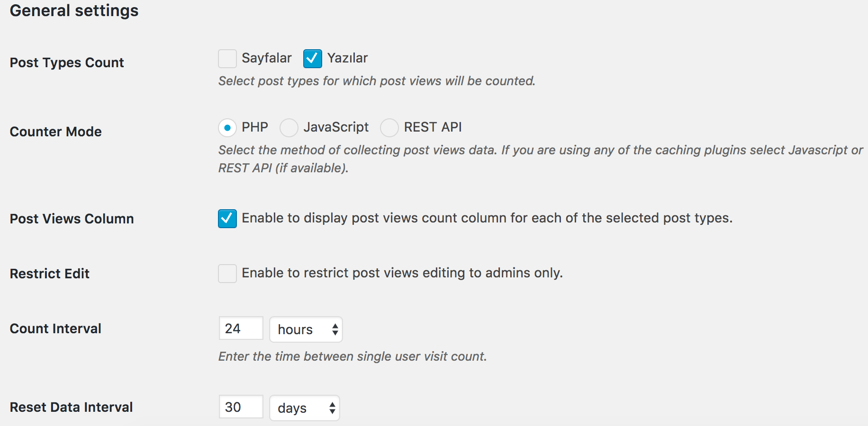Select the REST API counter mode
This screenshot has width=868, height=426.
tap(389, 128)
